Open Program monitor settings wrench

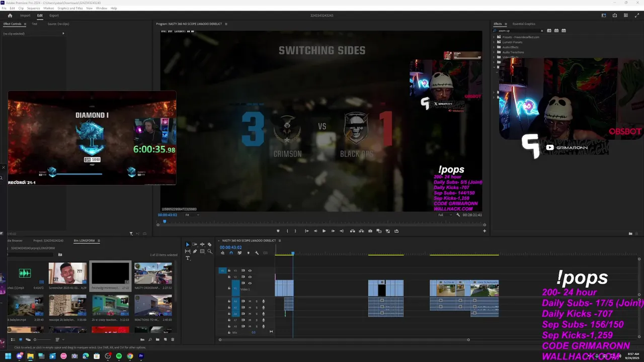point(458,215)
